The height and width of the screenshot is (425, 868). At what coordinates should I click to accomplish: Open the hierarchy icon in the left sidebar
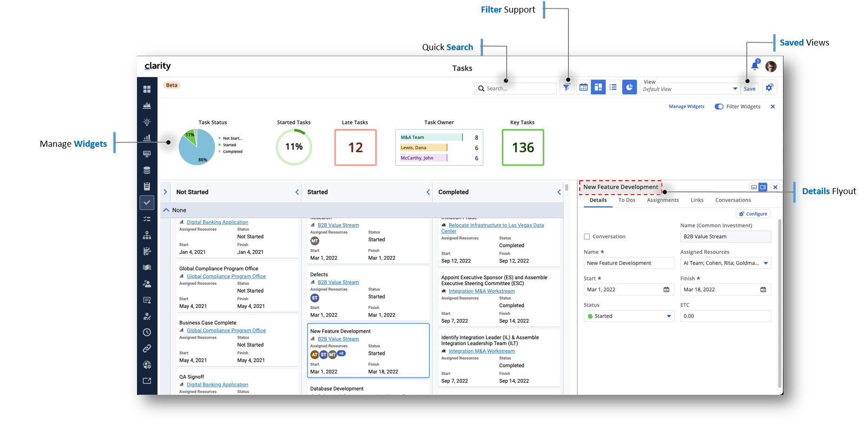point(147,235)
